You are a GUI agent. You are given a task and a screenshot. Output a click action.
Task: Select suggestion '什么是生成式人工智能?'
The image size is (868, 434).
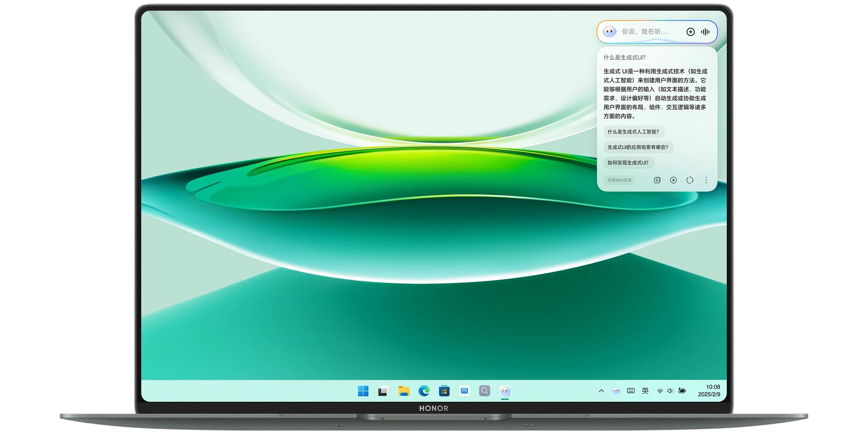(633, 132)
